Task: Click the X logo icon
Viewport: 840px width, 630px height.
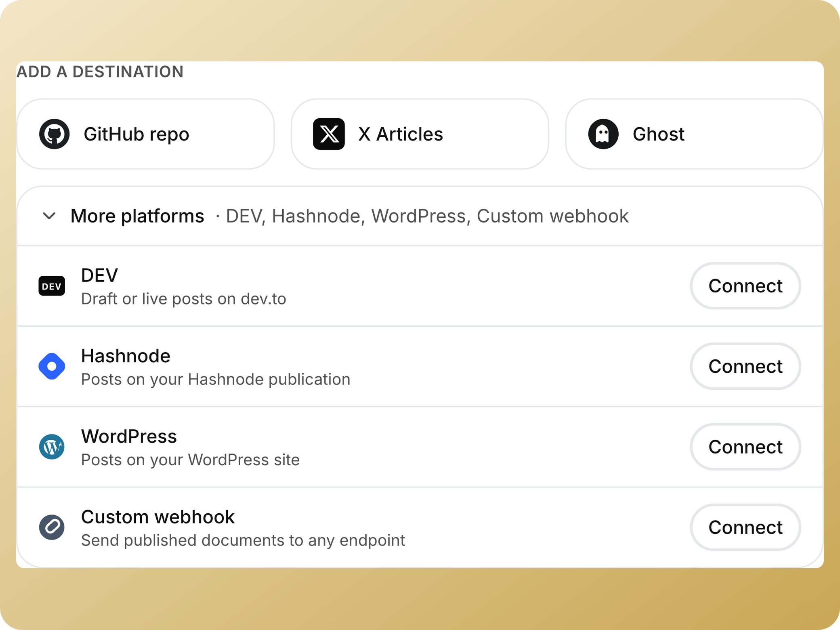Action: 329,134
